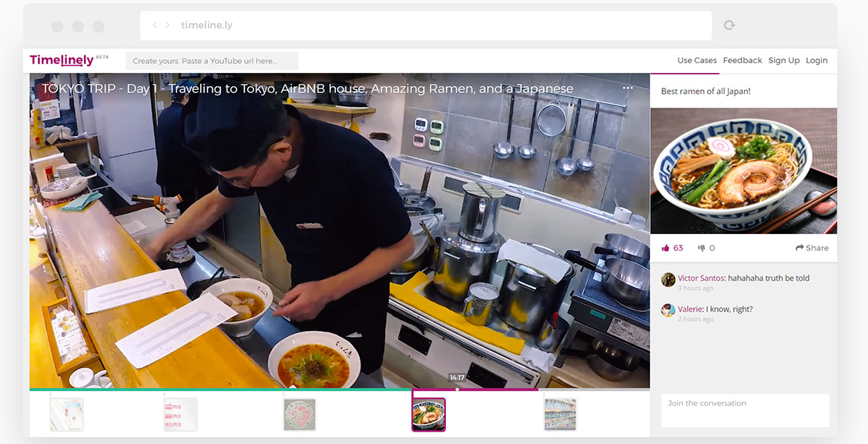Image resolution: width=868 pixels, height=444 pixels.
Task: Share the ramen timeline entry
Action: tap(812, 249)
